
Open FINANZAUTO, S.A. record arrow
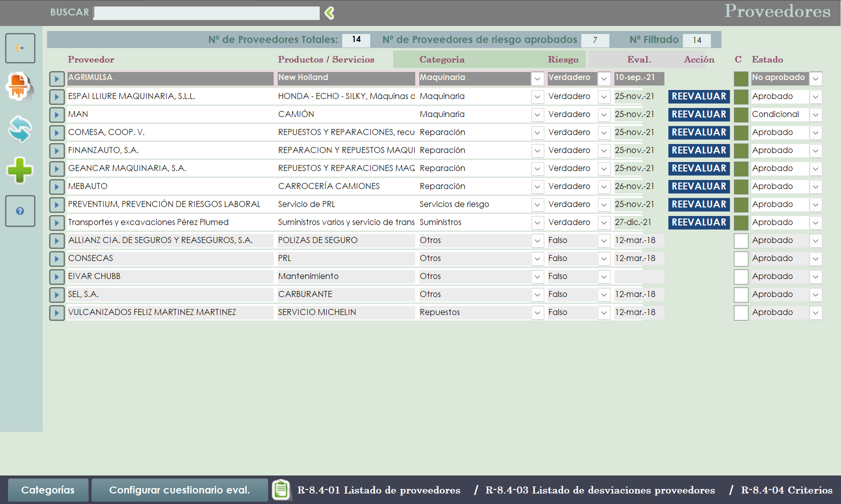(57, 150)
